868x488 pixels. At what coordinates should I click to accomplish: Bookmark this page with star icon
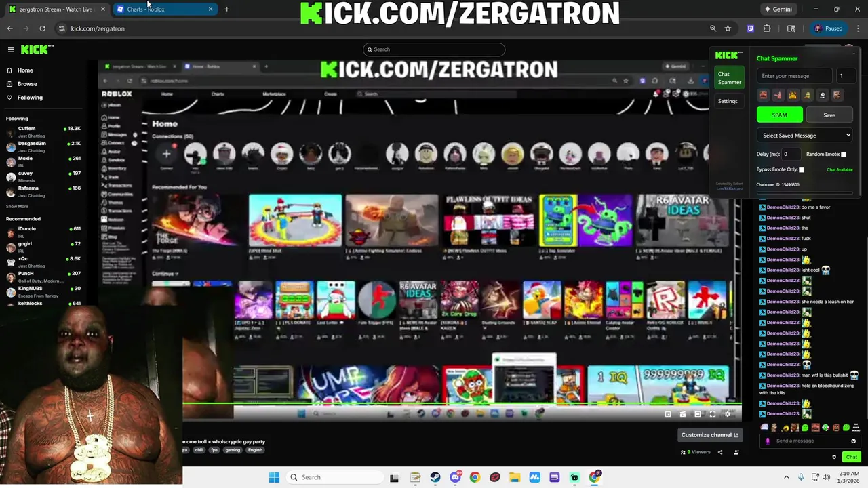point(728,28)
